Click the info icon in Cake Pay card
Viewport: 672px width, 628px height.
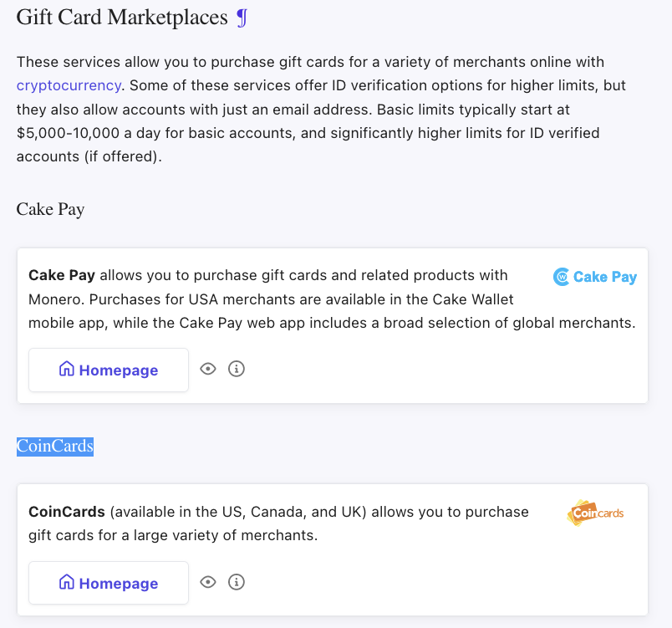tap(237, 369)
